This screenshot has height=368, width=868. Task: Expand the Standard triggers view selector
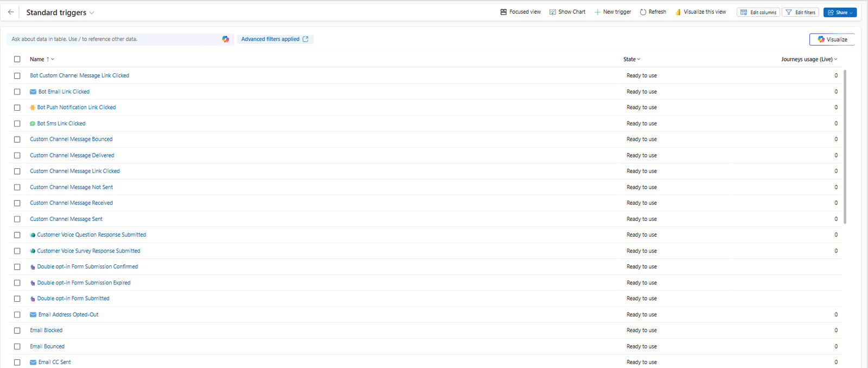92,12
